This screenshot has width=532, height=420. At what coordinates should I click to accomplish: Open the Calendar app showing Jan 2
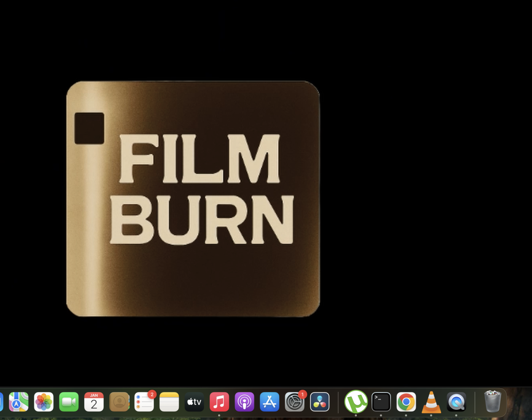[94, 402]
